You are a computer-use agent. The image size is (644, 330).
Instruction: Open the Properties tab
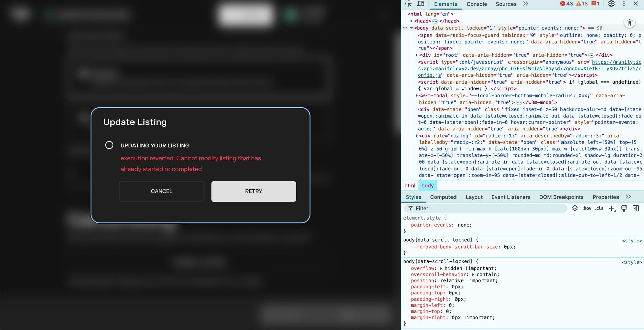click(605, 197)
